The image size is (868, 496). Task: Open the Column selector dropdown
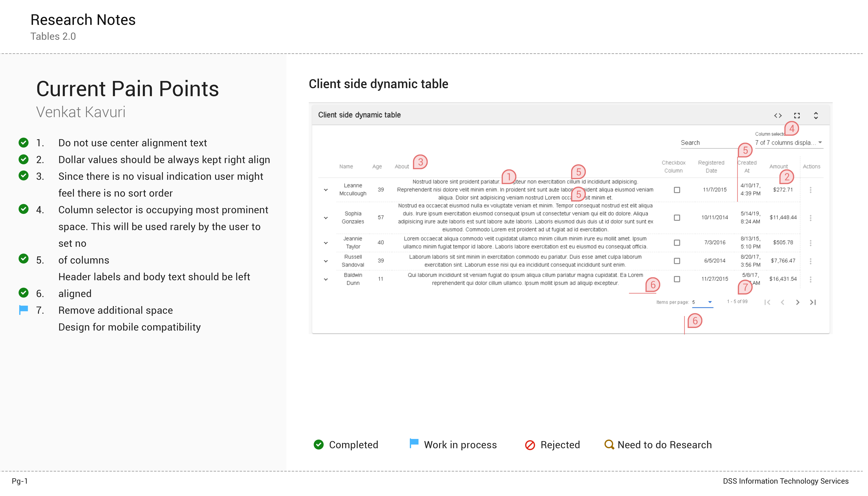[x=789, y=143]
